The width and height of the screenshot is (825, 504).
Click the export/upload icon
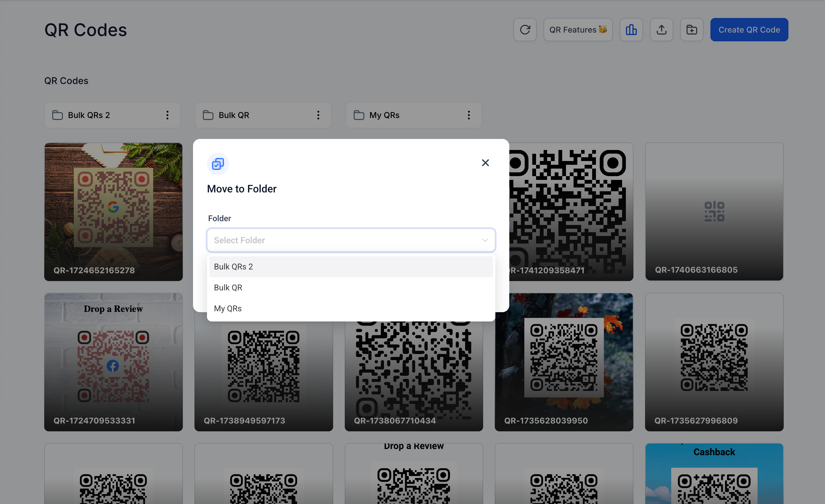click(x=661, y=29)
